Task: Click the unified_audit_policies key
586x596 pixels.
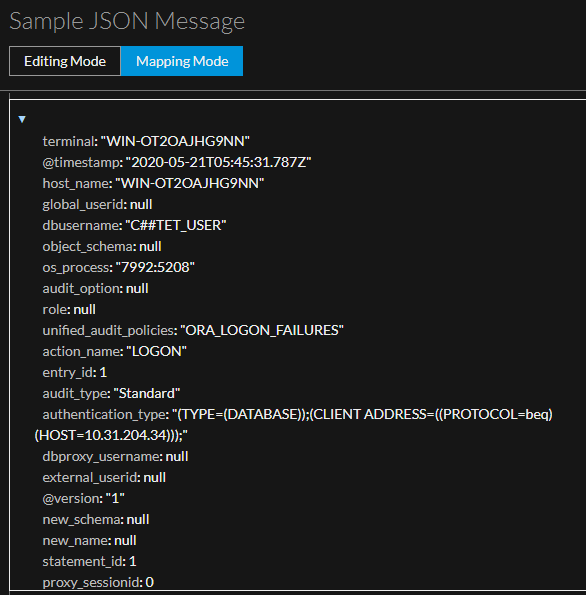Action: 108,331
